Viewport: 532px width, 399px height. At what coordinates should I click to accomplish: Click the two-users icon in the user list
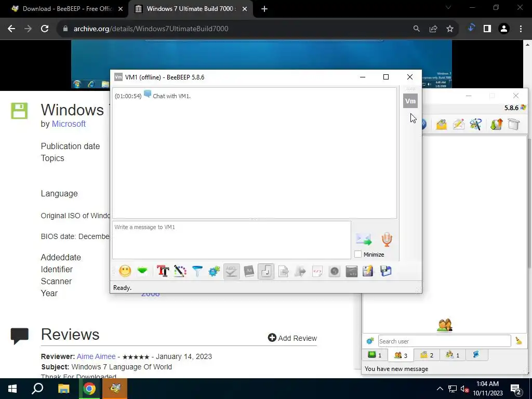pos(445,325)
